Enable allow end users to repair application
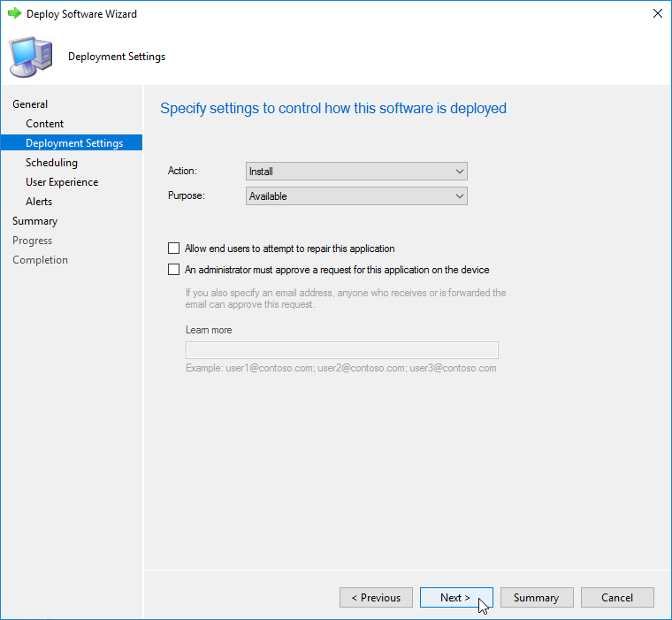This screenshot has width=672, height=620. pyautogui.click(x=173, y=249)
